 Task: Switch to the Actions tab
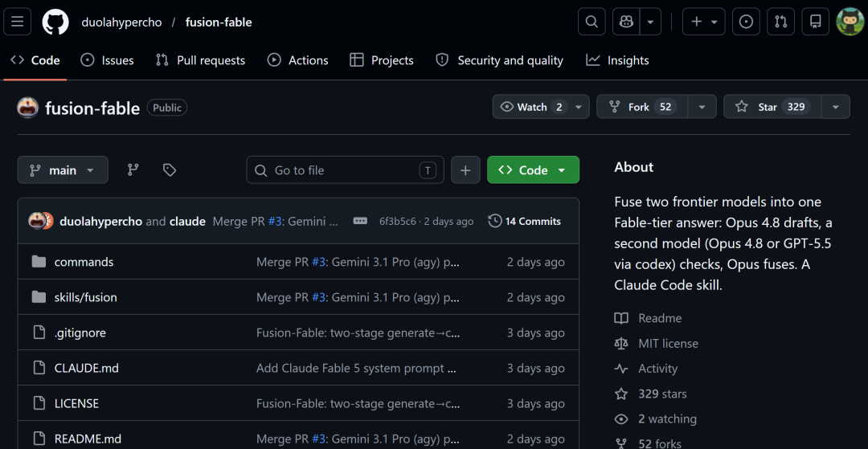pyautogui.click(x=298, y=60)
